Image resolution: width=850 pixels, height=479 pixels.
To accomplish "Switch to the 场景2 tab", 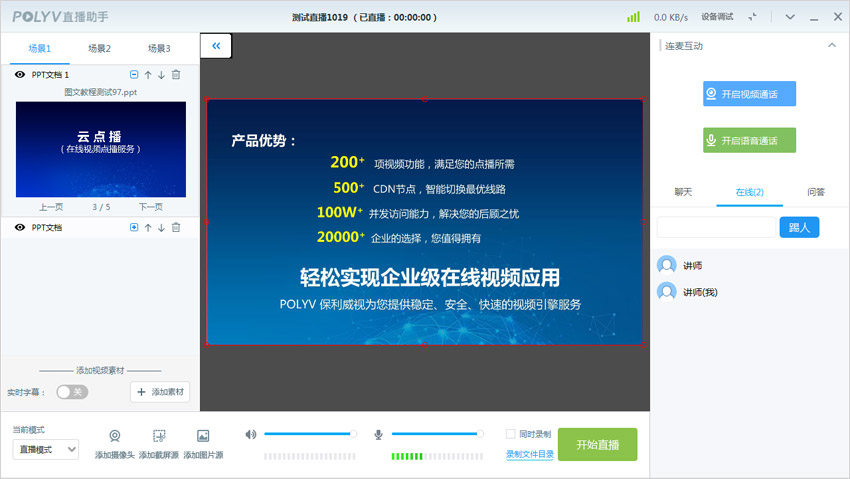I will [x=99, y=49].
